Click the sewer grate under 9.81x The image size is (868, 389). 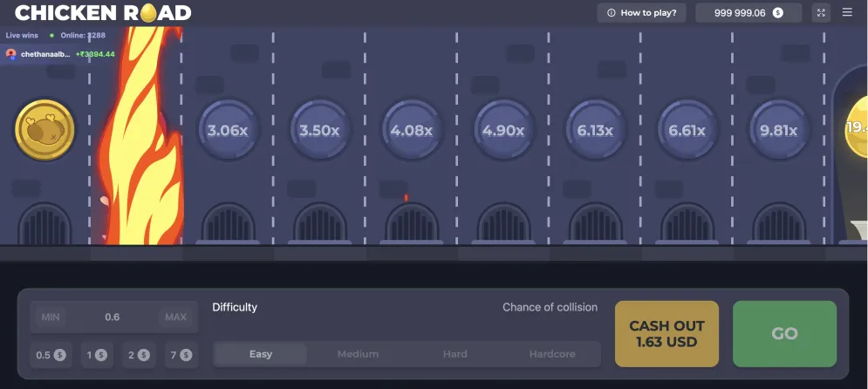pyautogui.click(x=779, y=222)
